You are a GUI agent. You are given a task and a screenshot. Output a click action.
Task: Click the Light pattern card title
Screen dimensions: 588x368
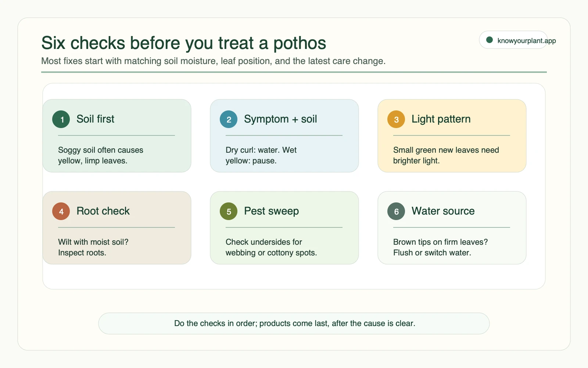click(441, 119)
